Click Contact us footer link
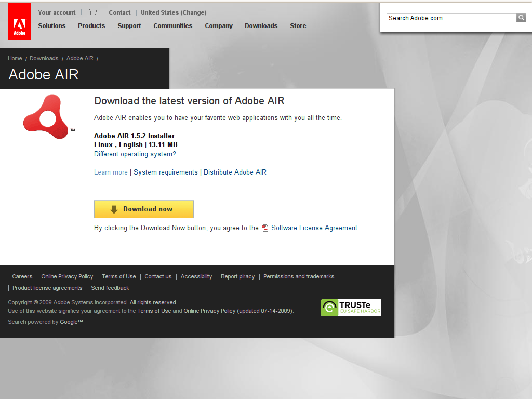This screenshot has width=532, height=399. (158, 276)
